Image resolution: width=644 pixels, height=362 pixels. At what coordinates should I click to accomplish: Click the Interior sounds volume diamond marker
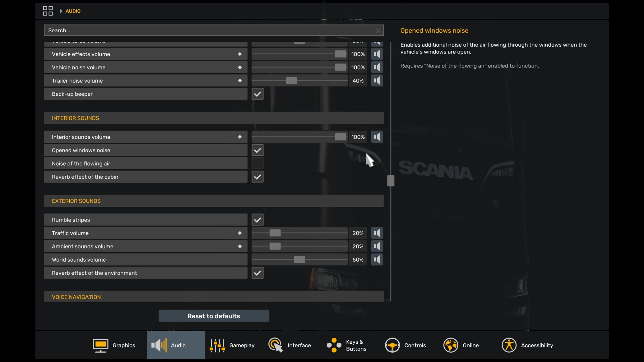tap(240, 137)
